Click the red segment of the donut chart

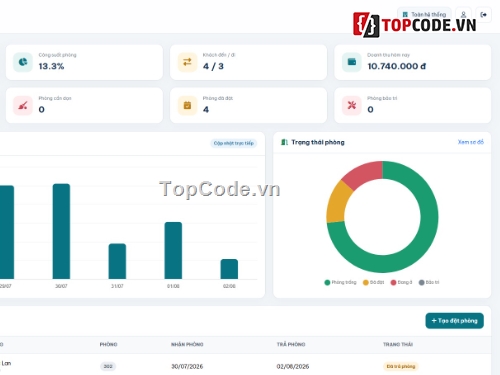tap(365, 174)
